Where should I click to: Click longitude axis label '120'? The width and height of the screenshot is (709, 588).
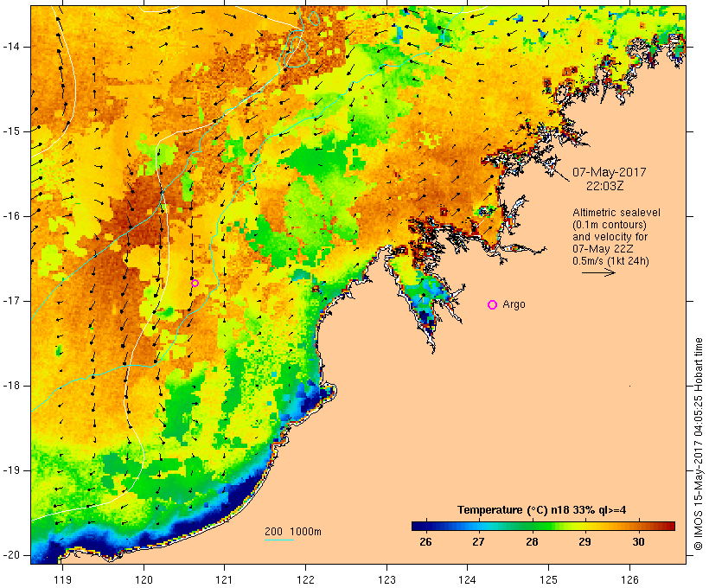tap(144, 580)
